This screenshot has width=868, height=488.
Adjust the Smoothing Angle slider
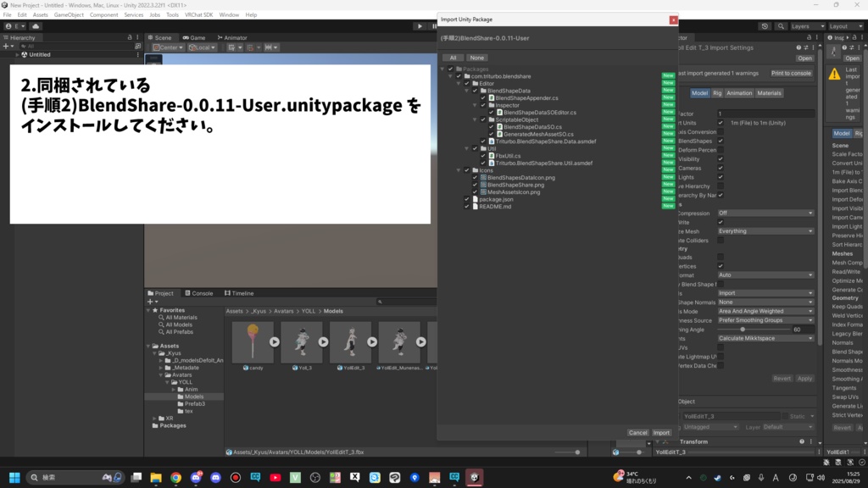click(x=743, y=330)
